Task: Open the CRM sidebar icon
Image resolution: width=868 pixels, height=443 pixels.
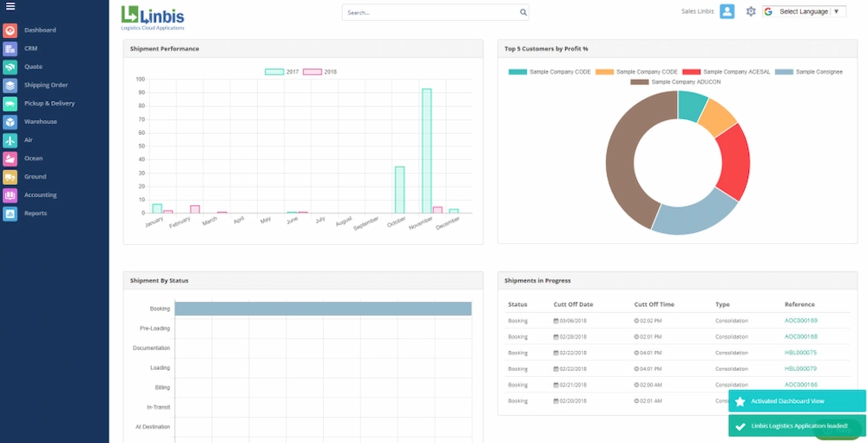Action: (x=10, y=49)
